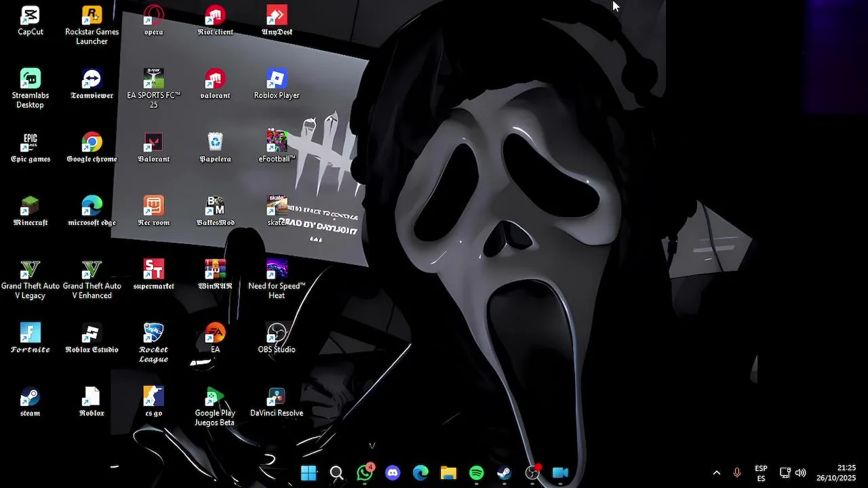Select the eFootball desktop icon
Screen dimensions: 868x488
[277, 148]
